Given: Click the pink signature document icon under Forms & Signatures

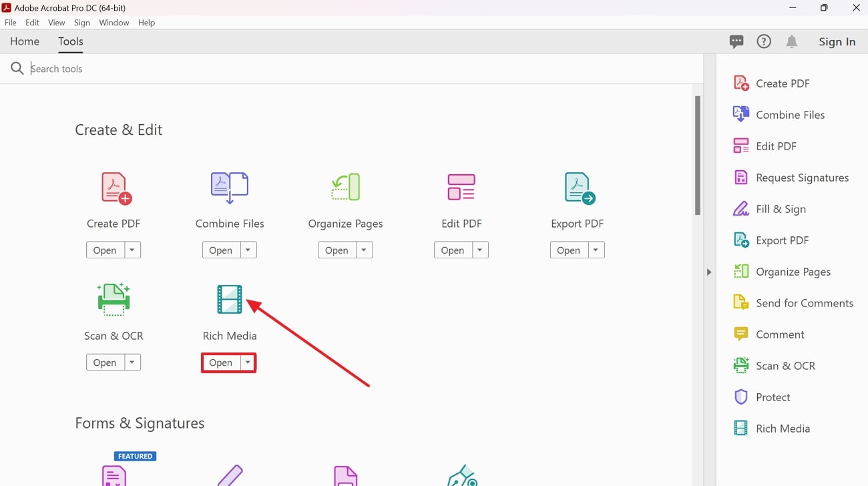Looking at the screenshot, I should coord(346,475).
